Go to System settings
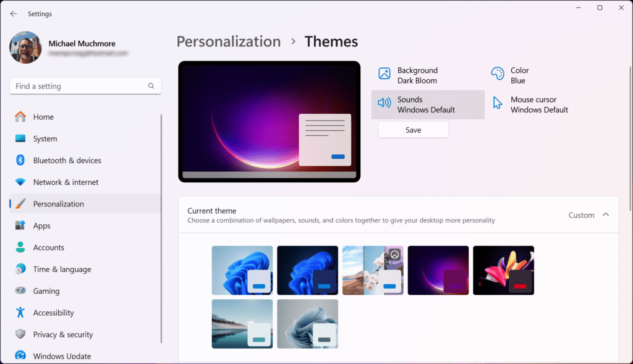The image size is (633, 364). [x=85, y=138]
